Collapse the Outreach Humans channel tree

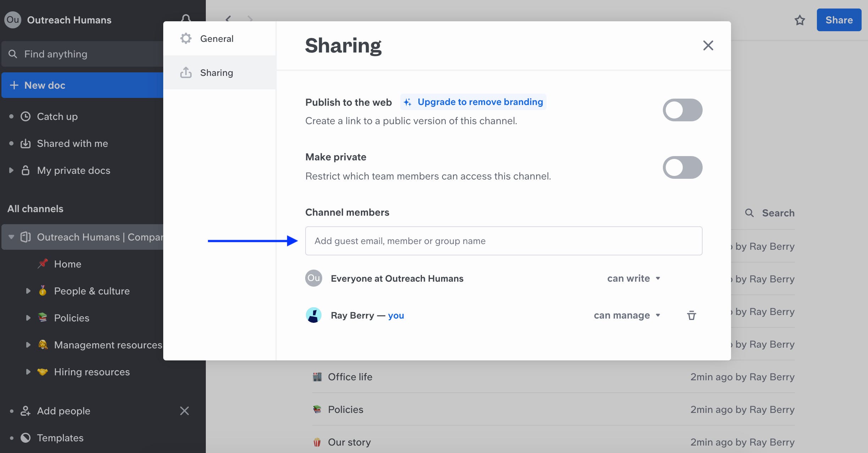11,237
